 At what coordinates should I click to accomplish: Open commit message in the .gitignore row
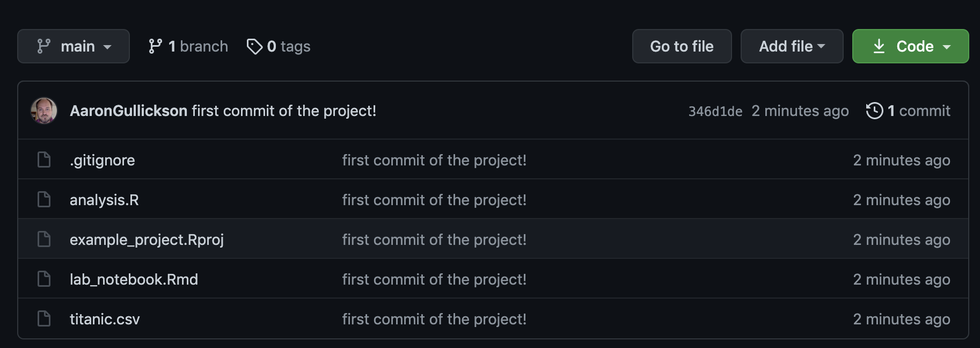click(434, 160)
